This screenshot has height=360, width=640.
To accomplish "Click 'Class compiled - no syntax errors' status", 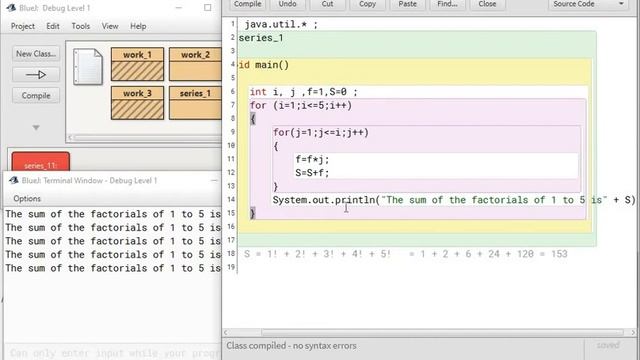I will click(x=291, y=346).
